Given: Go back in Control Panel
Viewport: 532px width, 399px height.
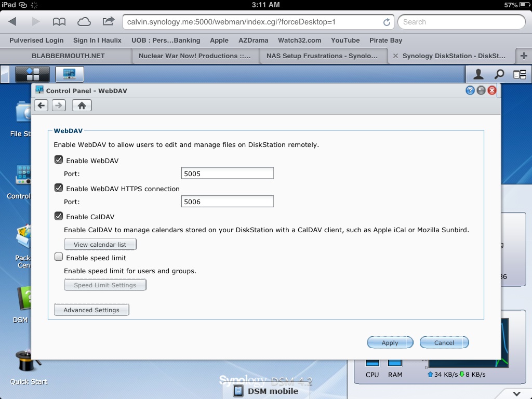Looking at the screenshot, I should coord(42,105).
